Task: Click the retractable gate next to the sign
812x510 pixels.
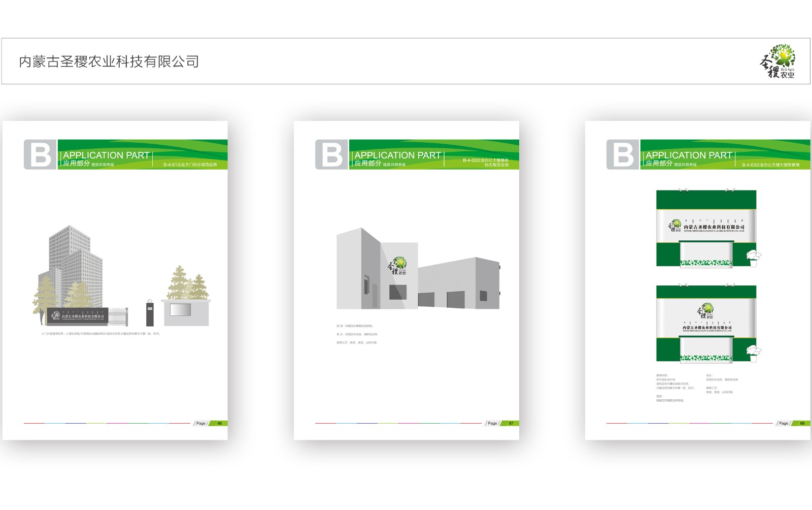Action: pos(118,316)
